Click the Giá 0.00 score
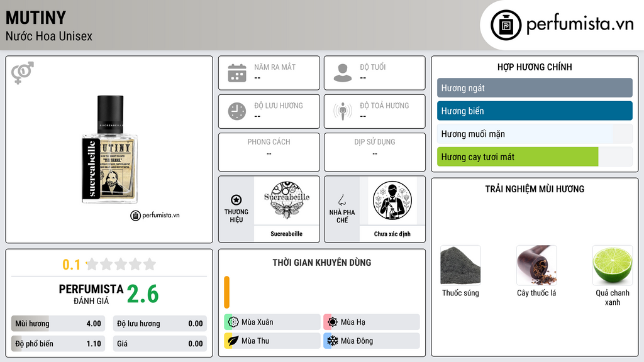This screenshot has height=362, width=644. tap(160, 344)
